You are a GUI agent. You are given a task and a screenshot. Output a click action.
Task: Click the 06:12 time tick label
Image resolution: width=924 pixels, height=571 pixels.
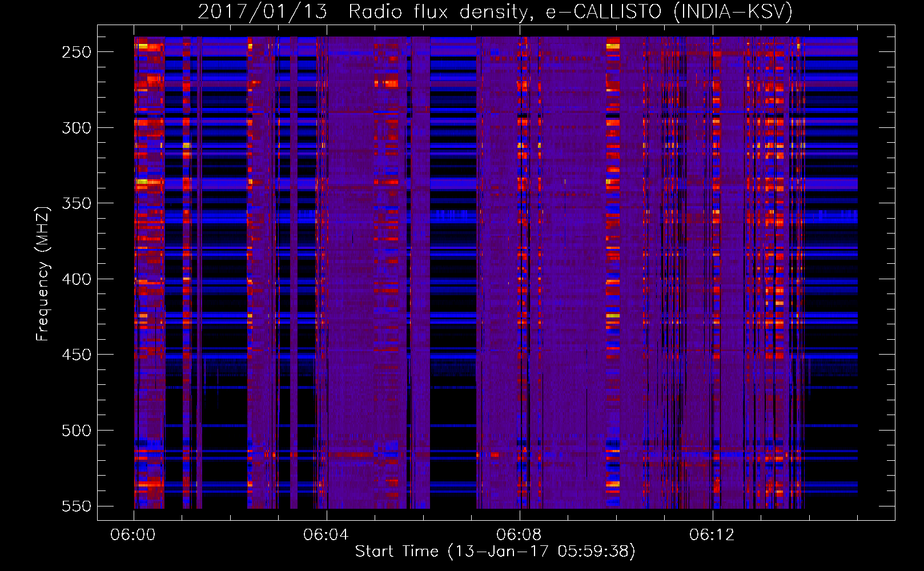tap(712, 535)
